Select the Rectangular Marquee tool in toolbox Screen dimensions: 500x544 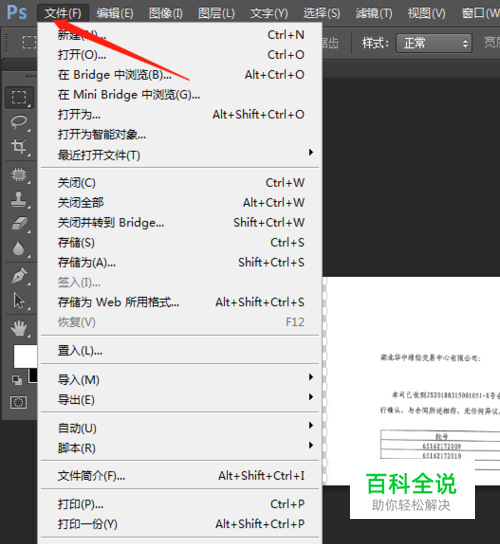click(19, 97)
